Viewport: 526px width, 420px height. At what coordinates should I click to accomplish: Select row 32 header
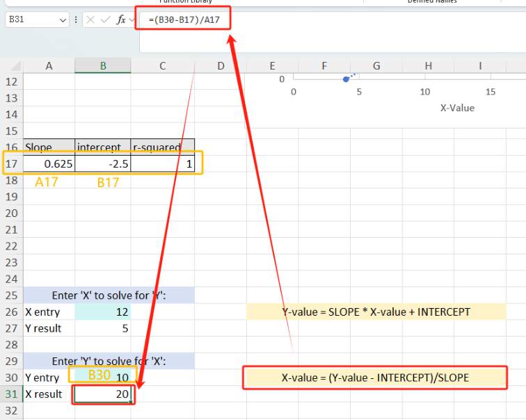point(11,411)
